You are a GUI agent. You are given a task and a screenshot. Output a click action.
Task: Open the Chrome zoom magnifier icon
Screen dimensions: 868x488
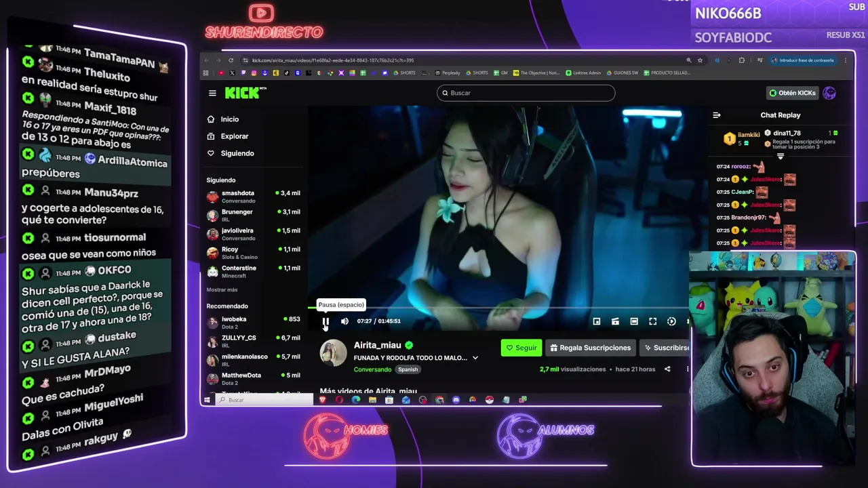point(688,60)
